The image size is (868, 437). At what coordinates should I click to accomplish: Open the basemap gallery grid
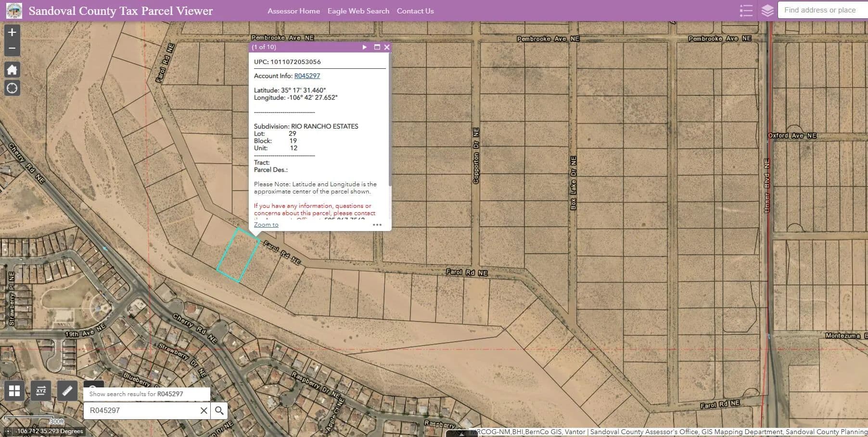pyautogui.click(x=14, y=391)
